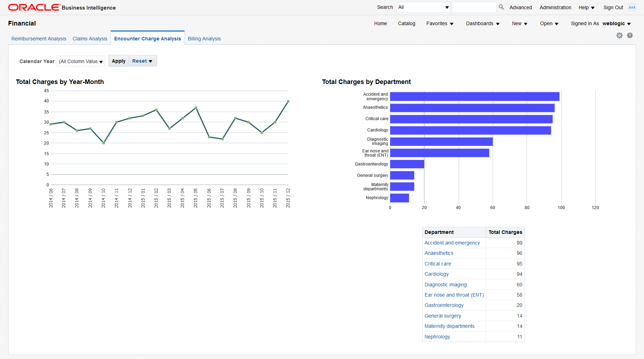Click the Sign Out link
This screenshot has width=644, height=359.
613,7
